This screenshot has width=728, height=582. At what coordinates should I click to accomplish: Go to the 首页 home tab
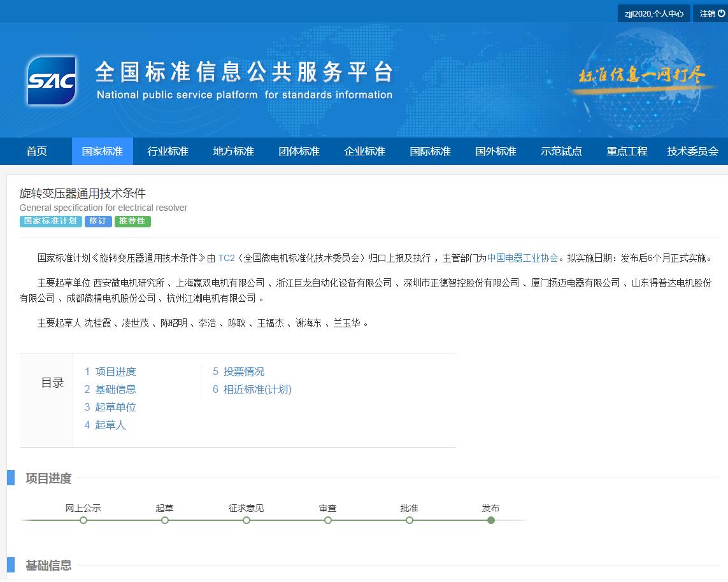click(36, 152)
